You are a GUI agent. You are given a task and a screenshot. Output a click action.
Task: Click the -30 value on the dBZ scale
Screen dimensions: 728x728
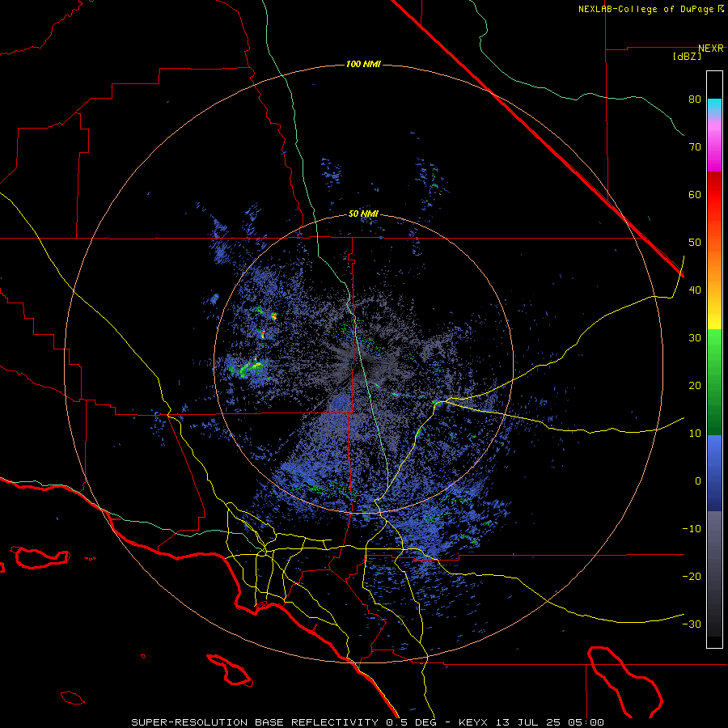click(x=692, y=624)
